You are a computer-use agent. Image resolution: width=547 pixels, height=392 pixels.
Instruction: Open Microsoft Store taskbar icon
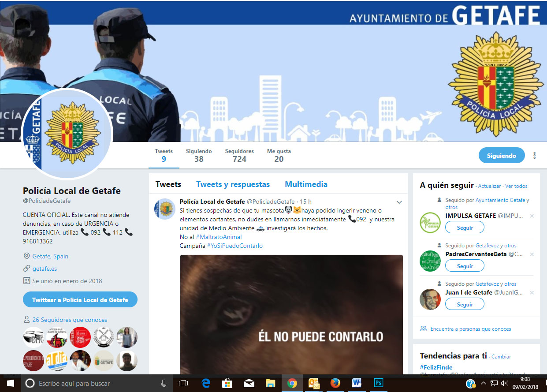click(227, 383)
